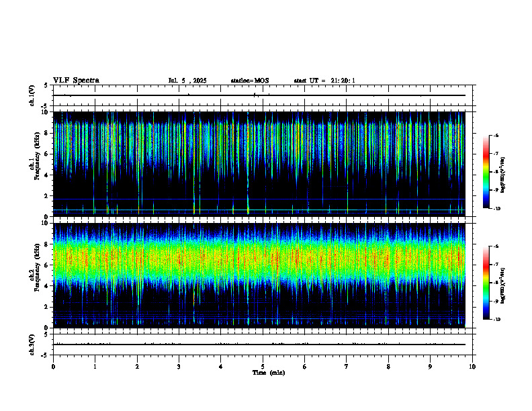The width and height of the screenshot is (532, 411).
Task: Click the "8" tick on the time axis
Action: (x=388, y=367)
